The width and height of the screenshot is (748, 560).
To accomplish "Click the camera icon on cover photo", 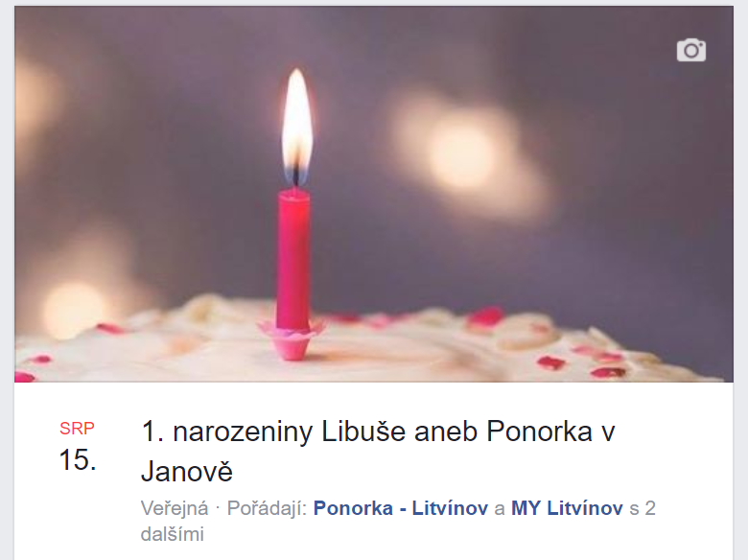I will 691,50.
